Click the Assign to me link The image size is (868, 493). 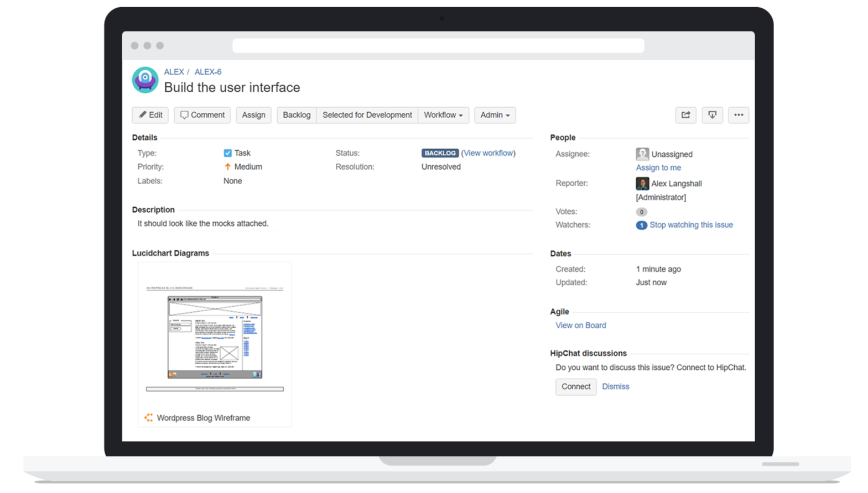(658, 167)
